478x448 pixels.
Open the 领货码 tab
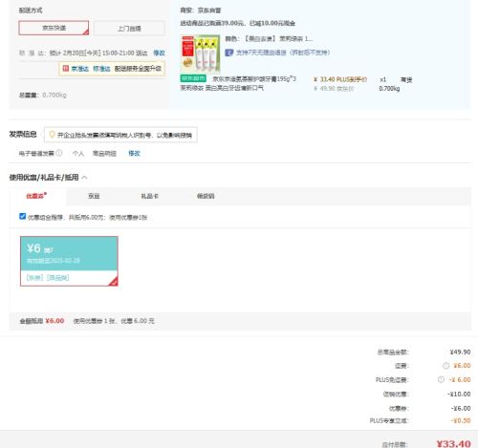206,196
